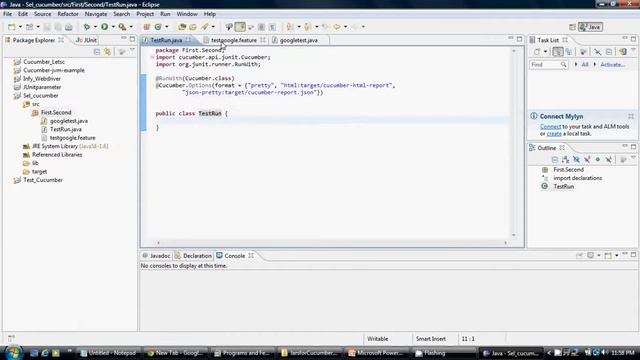Click the External Tools run icon
The width and height of the screenshot is (640, 360).
[x=122, y=27]
